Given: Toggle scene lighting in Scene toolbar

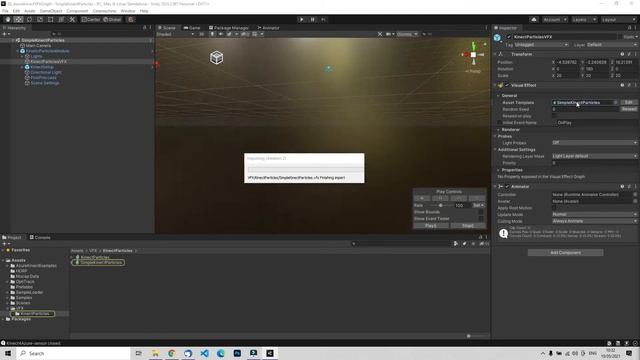Looking at the screenshot, I should point(213,34).
